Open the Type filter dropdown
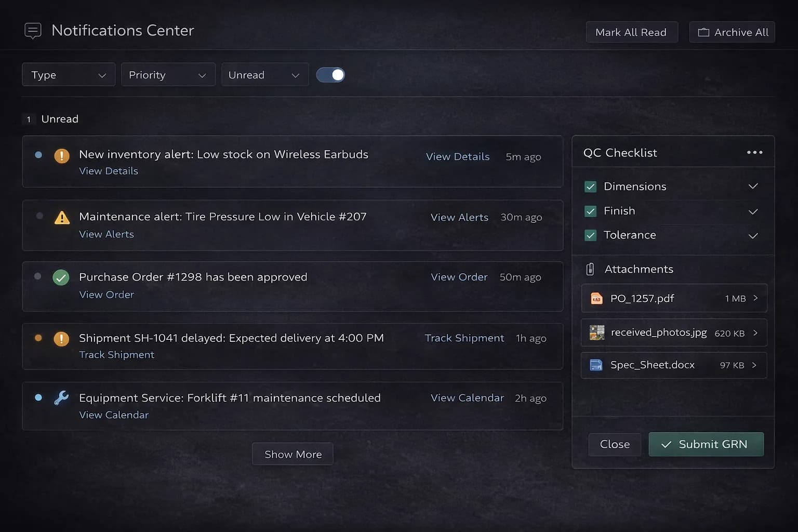798x532 pixels. click(x=69, y=75)
